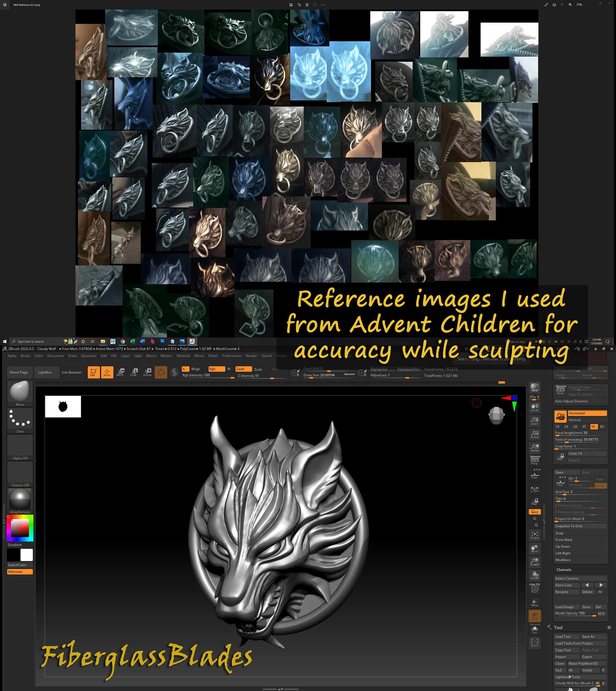This screenshot has width=616, height=691.
Task: Select the Rotate transform button beside Scale
Action: pos(148,372)
